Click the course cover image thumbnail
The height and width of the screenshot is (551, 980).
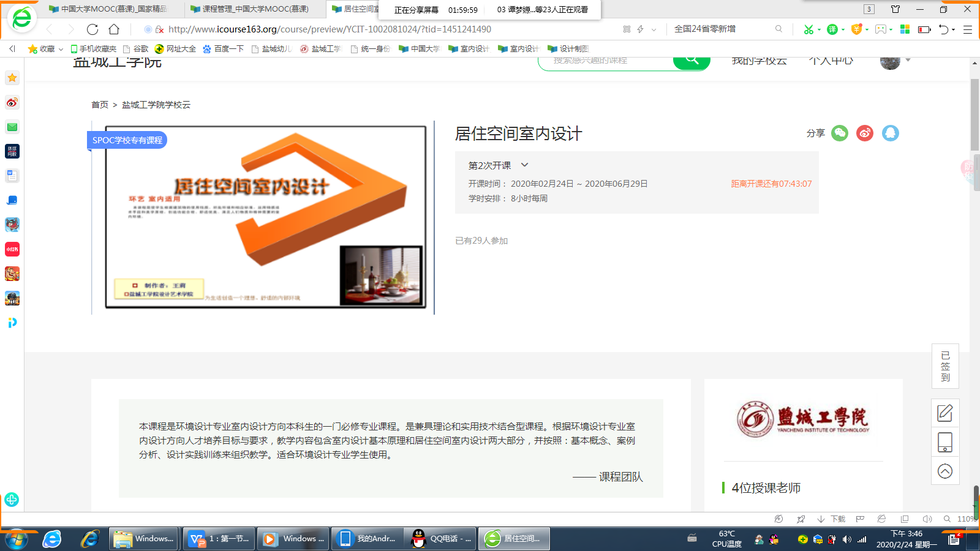pyautogui.click(x=265, y=217)
